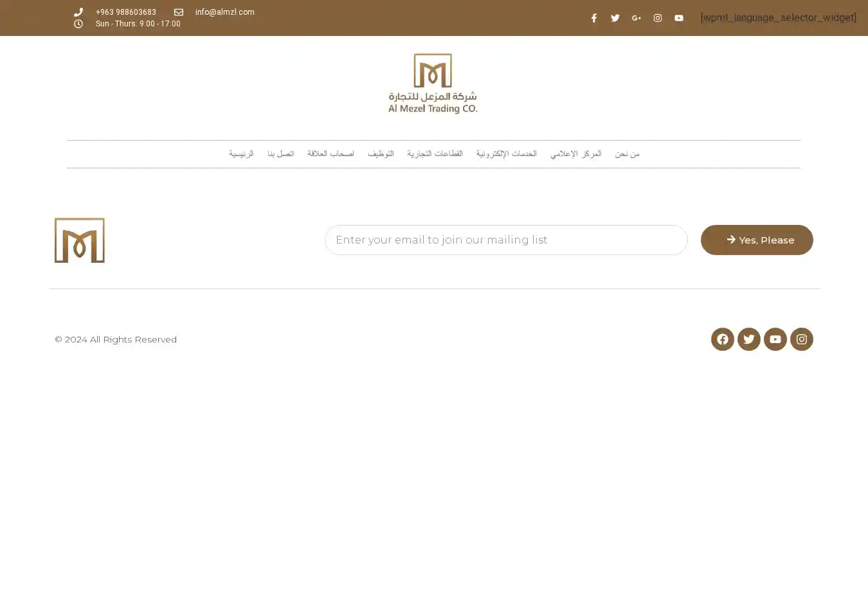
Task: Open the round YouTube button in footer
Action: tap(775, 339)
